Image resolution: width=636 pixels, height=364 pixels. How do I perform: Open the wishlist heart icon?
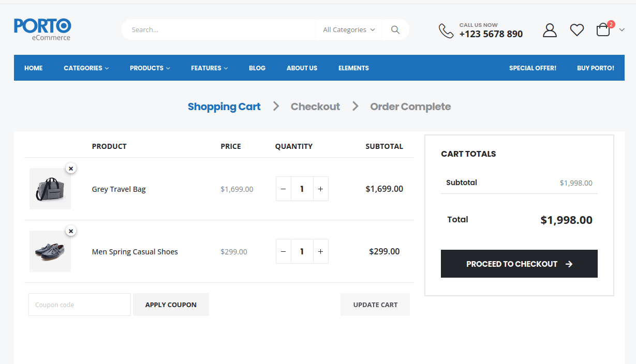(x=576, y=30)
